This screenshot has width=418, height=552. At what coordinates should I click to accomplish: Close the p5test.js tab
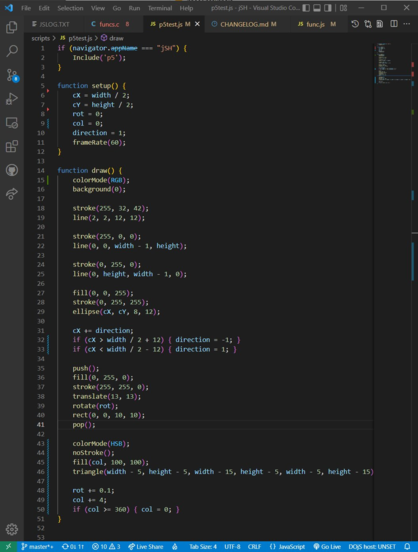[197, 24]
